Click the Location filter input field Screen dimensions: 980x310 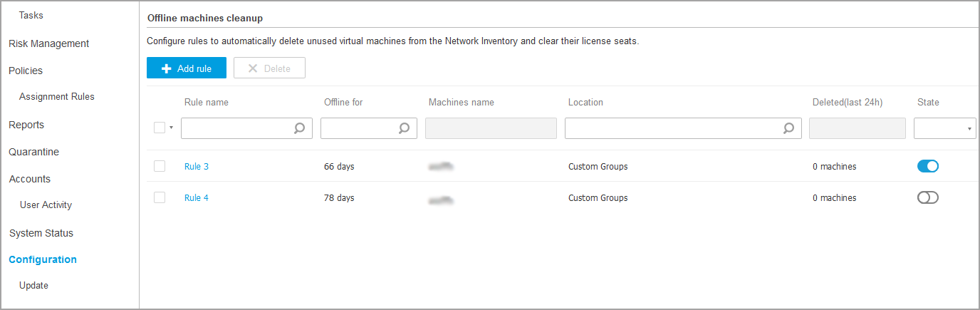[673, 128]
